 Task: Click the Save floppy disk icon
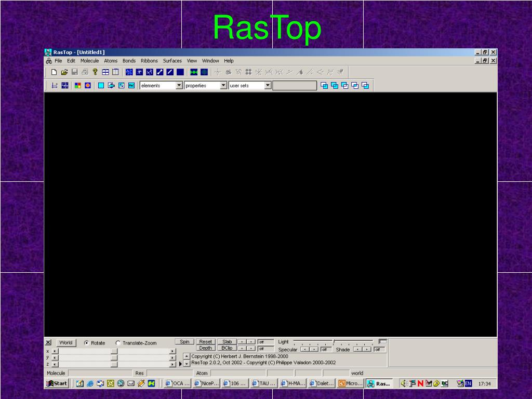pos(75,72)
